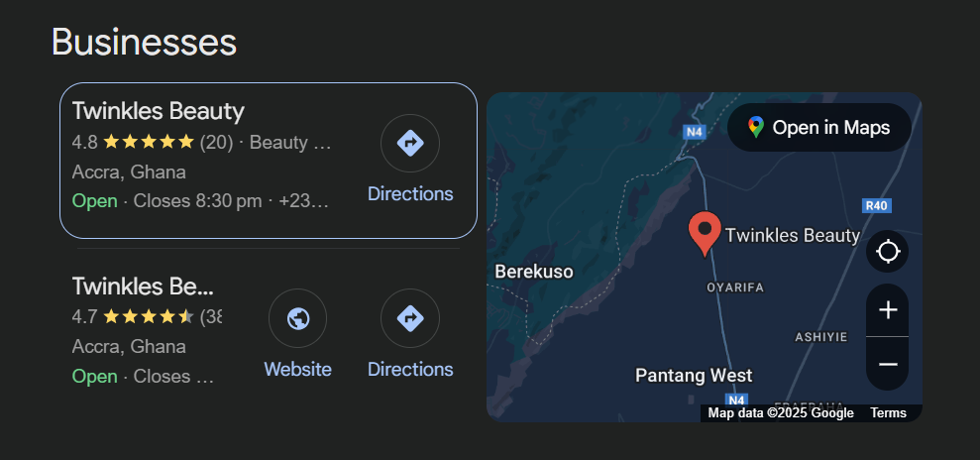The height and width of the screenshot is (460, 980).
Task: Open the Website globe icon for second listing
Action: pos(297,318)
